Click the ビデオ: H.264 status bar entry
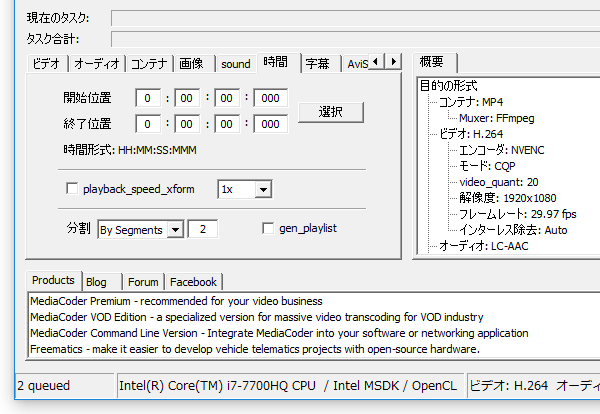Viewport: 600px width, 414px height. [x=533, y=386]
